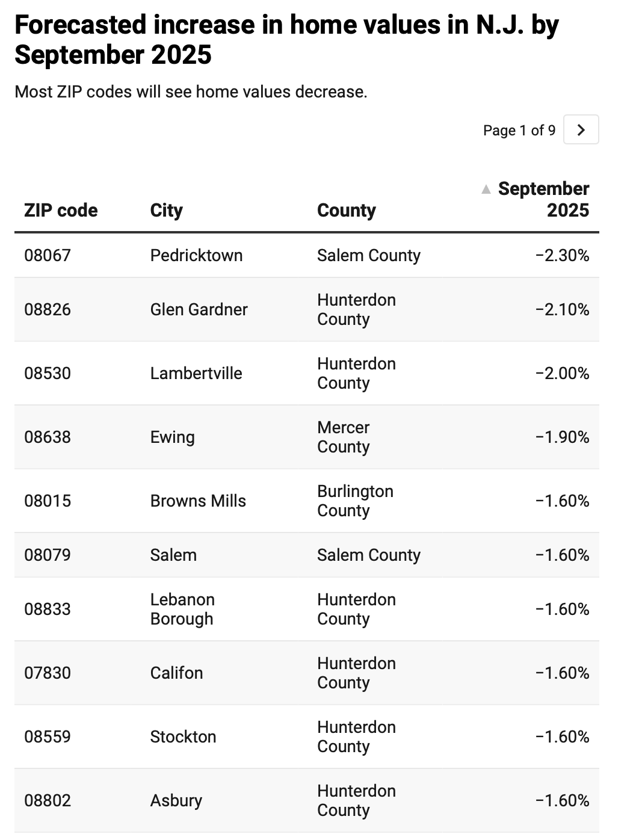
Task: Select the Browns Mills row
Action: 307,501
